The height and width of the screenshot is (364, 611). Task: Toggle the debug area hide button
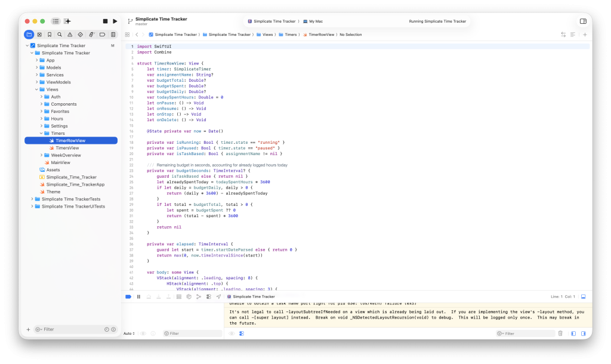[584, 297]
